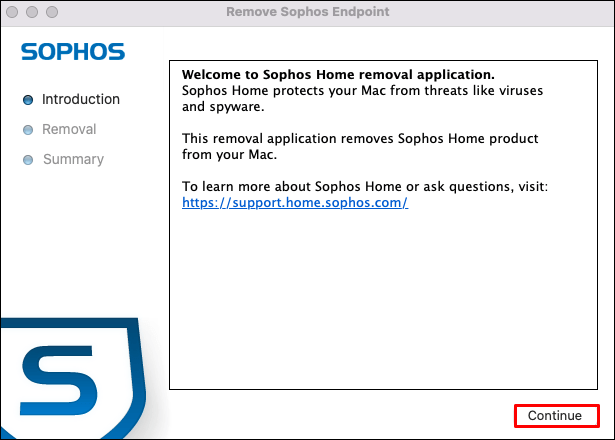Viewport: 615px width, 440px height.
Task: Click the Introduction step bullet icon
Action: click(x=28, y=100)
